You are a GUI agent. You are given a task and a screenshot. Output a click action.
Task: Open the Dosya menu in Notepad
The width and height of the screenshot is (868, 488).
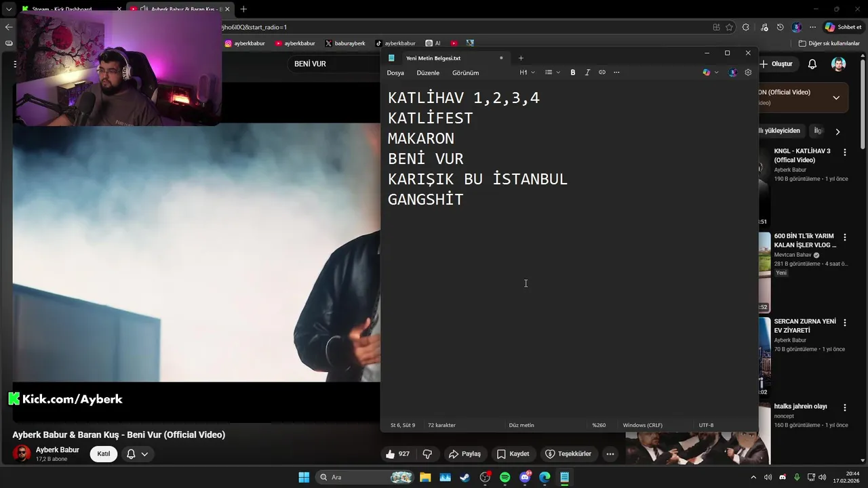point(395,73)
